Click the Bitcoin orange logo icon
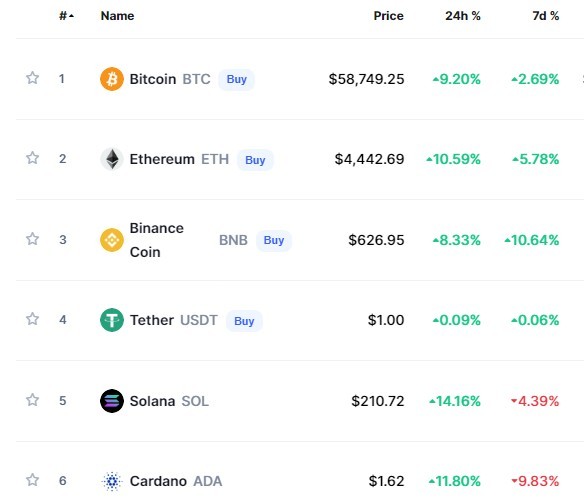The height and width of the screenshot is (500, 584). click(112, 79)
